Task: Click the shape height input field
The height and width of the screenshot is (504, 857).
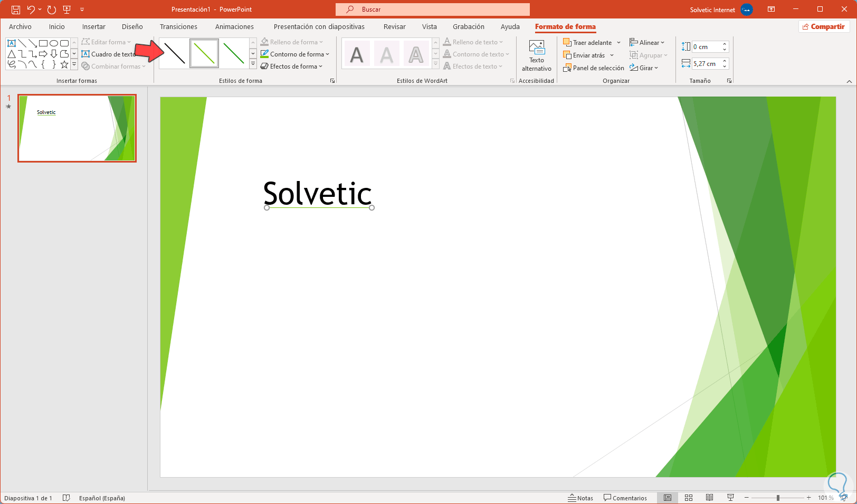Action: [706, 46]
